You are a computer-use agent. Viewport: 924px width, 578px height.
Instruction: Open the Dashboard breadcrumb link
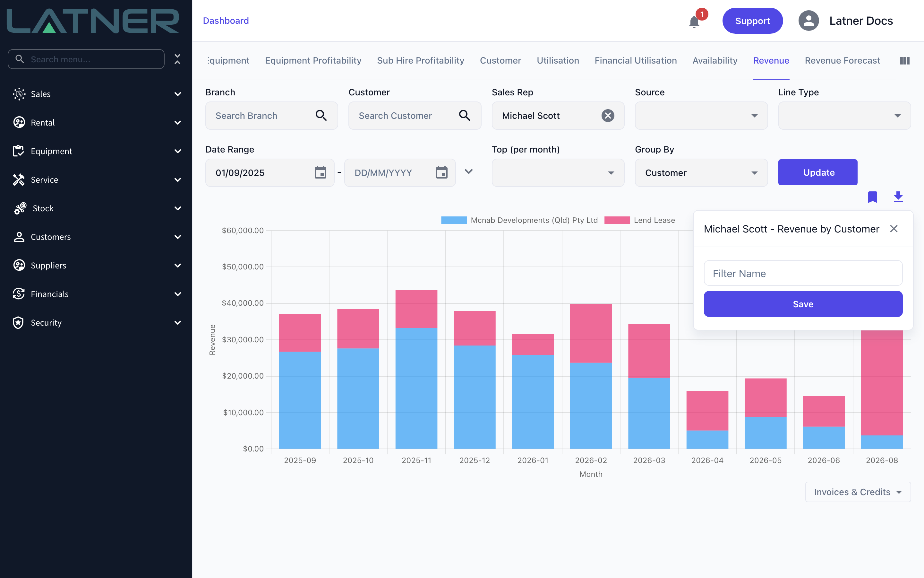click(x=226, y=21)
